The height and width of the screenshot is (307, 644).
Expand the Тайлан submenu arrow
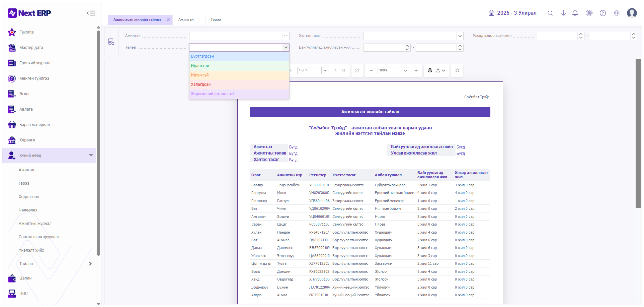pyautogui.click(x=90, y=264)
